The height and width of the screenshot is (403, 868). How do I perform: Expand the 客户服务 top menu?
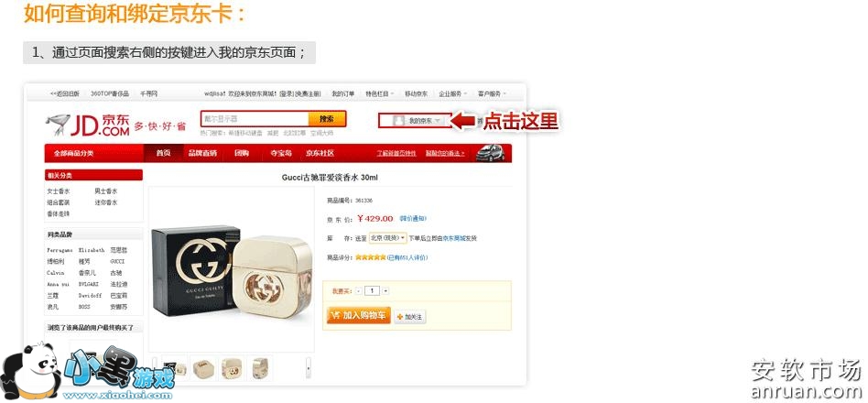pos(492,94)
